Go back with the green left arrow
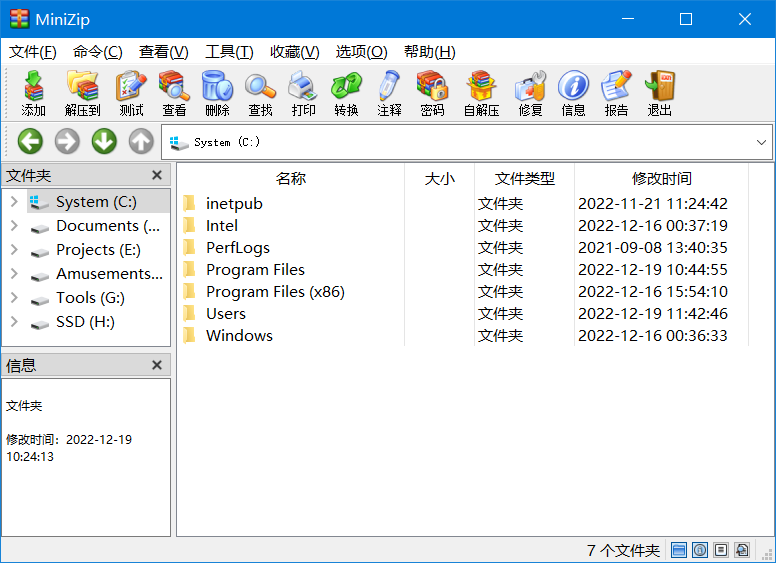 (x=30, y=141)
